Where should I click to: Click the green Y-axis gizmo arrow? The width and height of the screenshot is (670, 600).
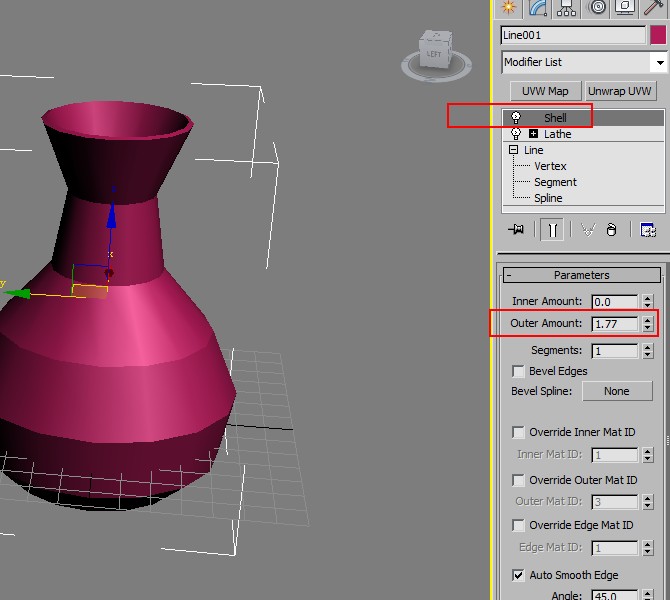tap(19, 294)
